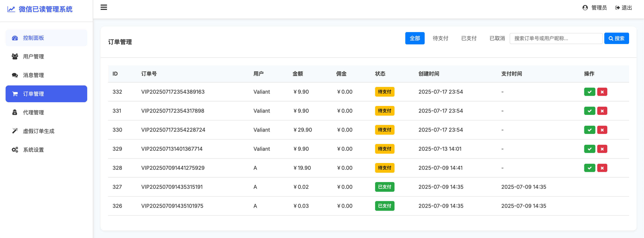Select the 已取消 filter option
644x238 pixels.
(497, 38)
